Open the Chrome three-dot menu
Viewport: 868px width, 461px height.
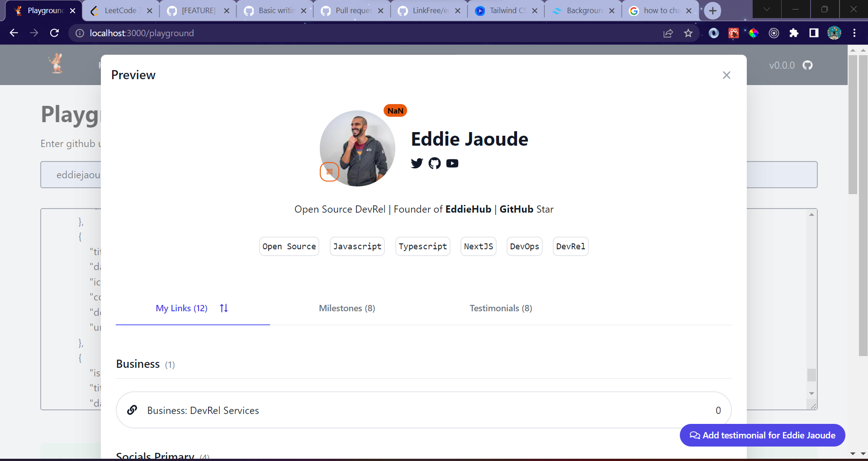tap(854, 33)
